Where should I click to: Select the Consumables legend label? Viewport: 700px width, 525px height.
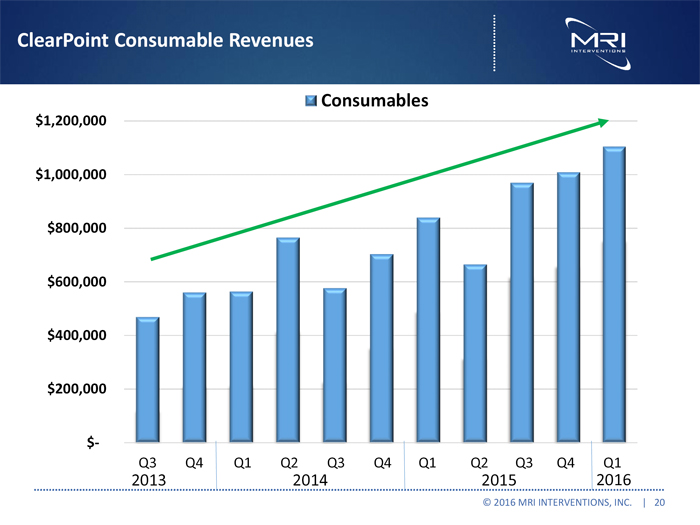coord(374,101)
